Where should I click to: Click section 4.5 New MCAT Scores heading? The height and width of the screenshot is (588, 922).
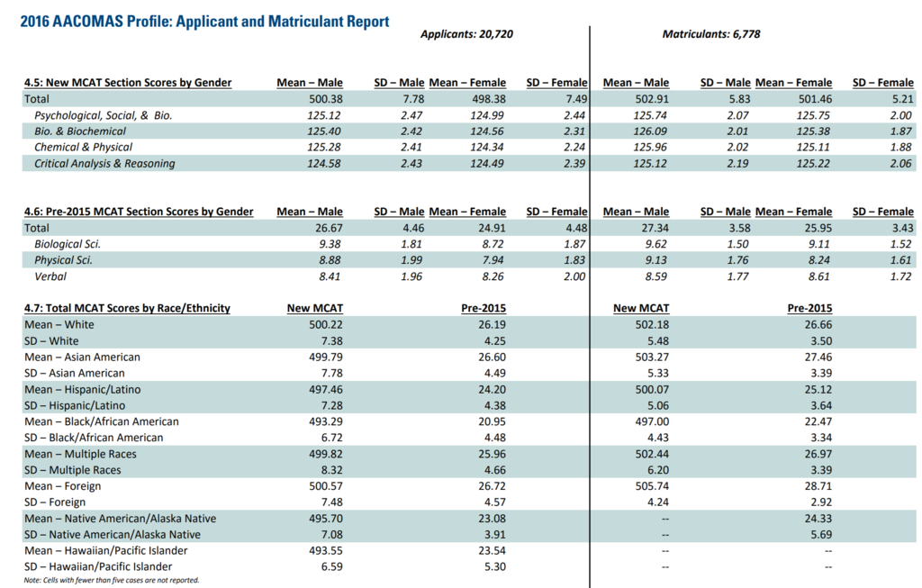click(x=127, y=83)
